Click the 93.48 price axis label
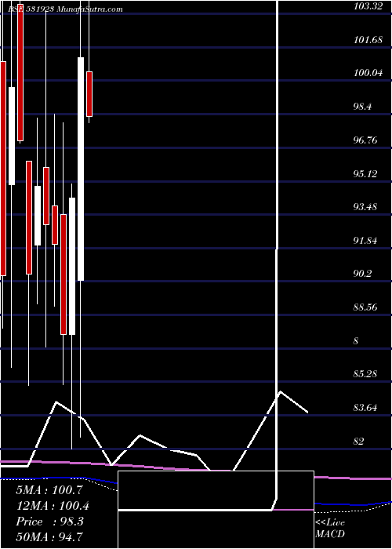The image size is (392, 549). pos(365,207)
